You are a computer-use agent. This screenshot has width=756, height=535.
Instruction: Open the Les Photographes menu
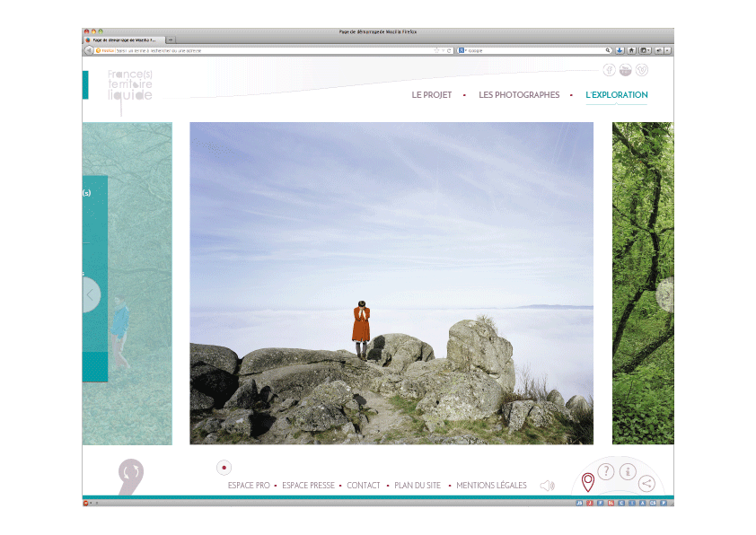point(519,95)
